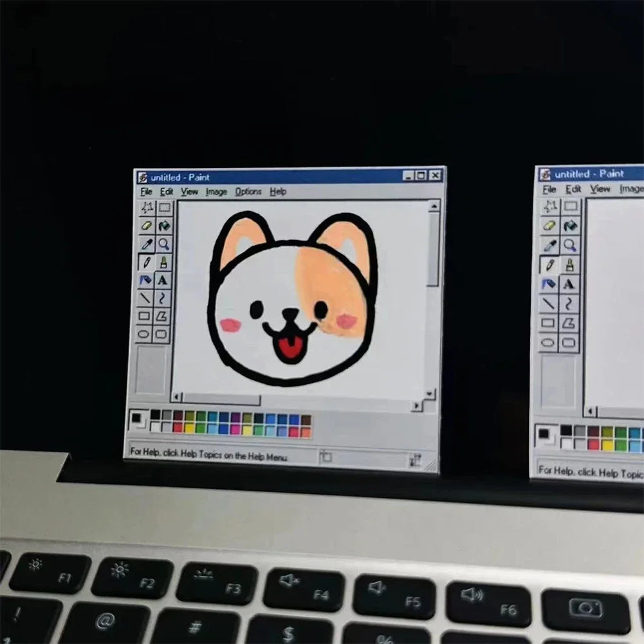Use the eyedropper in right Paint window
The image size is (644, 644).
pyautogui.click(x=549, y=244)
